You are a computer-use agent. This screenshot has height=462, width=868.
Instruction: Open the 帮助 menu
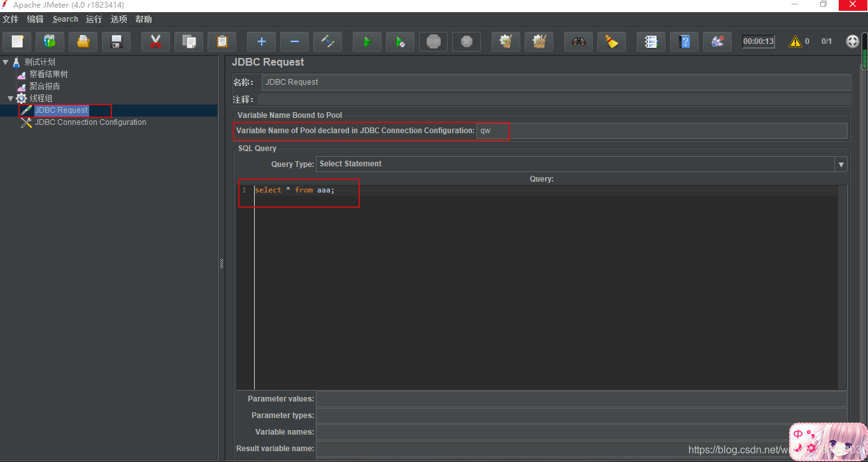pos(143,19)
